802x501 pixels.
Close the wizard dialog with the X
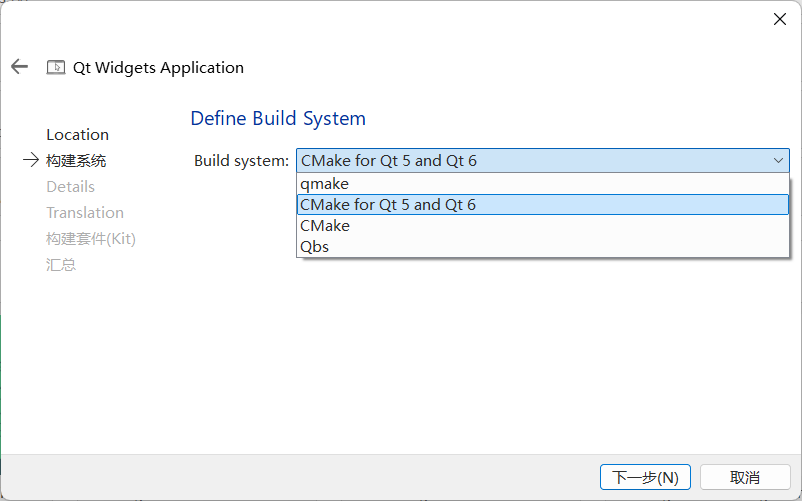pyautogui.click(x=779, y=19)
